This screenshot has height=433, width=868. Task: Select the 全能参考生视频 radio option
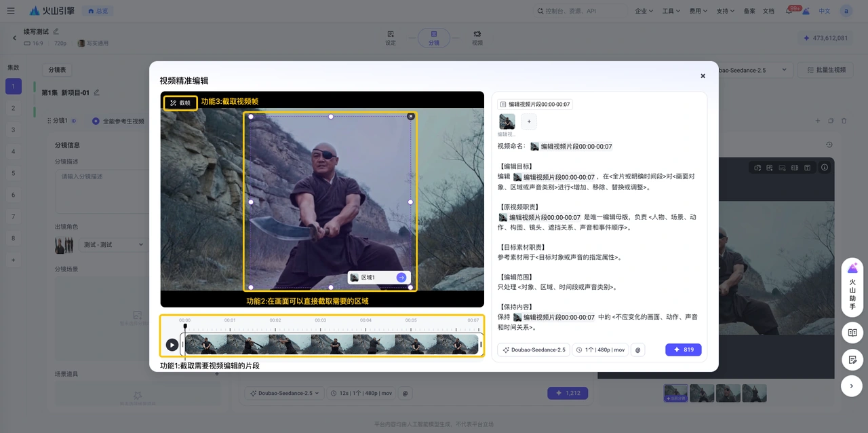pyautogui.click(x=96, y=121)
